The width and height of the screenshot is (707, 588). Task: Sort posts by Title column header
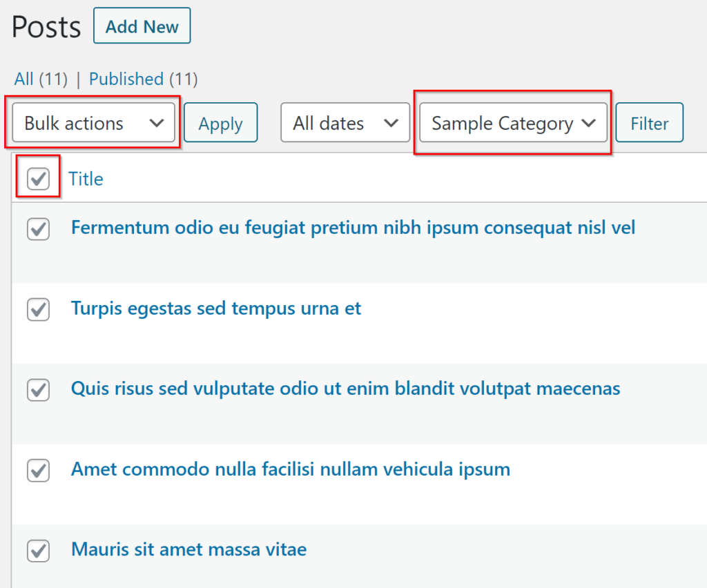click(x=86, y=179)
